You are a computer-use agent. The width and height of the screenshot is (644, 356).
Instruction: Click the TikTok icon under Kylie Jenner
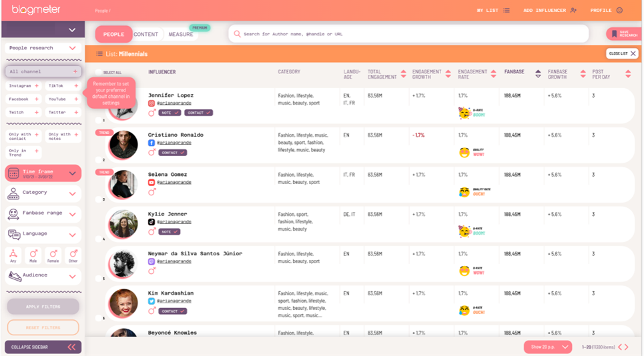151,222
